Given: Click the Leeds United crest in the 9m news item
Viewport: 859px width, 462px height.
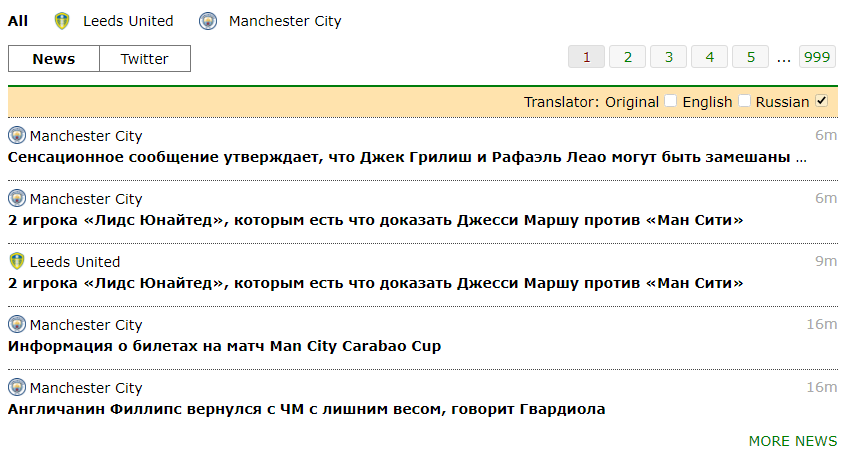Looking at the screenshot, I should pos(17,261).
